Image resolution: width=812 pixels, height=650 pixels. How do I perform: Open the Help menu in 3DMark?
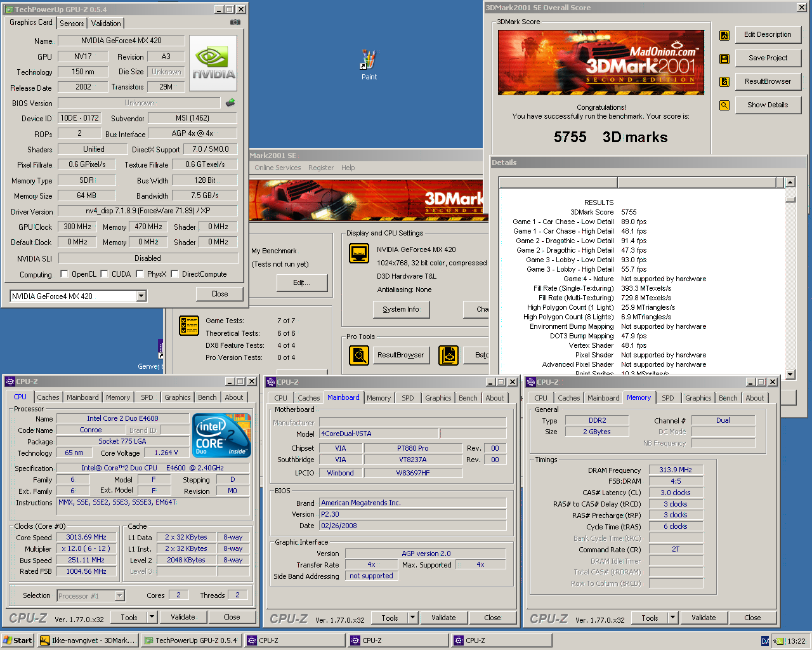pyautogui.click(x=348, y=168)
